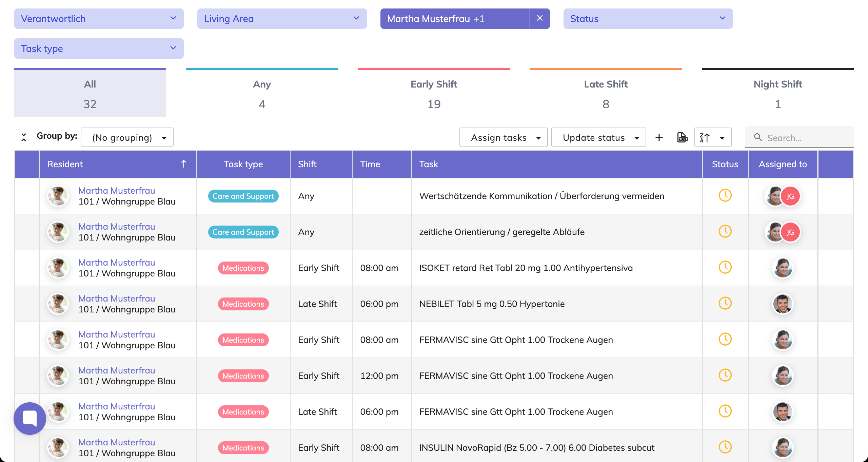The image size is (868, 462).
Task: Click the Z-A sort order icon
Action: click(x=705, y=137)
